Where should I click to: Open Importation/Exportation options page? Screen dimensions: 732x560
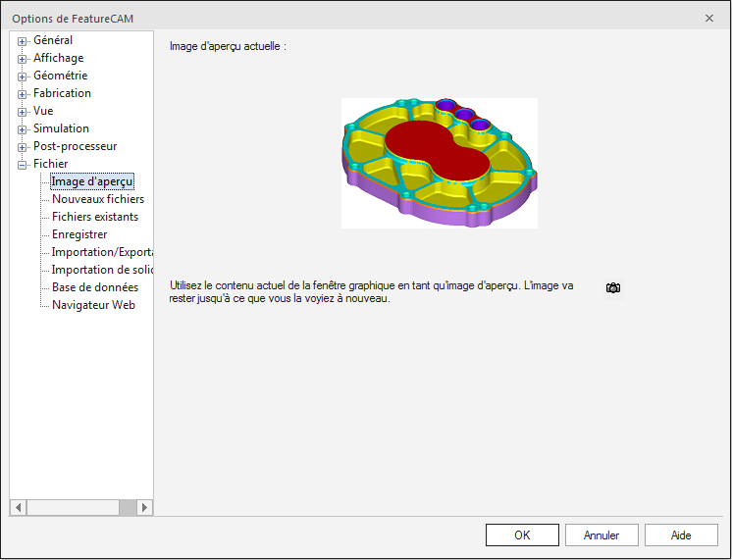click(x=102, y=252)
